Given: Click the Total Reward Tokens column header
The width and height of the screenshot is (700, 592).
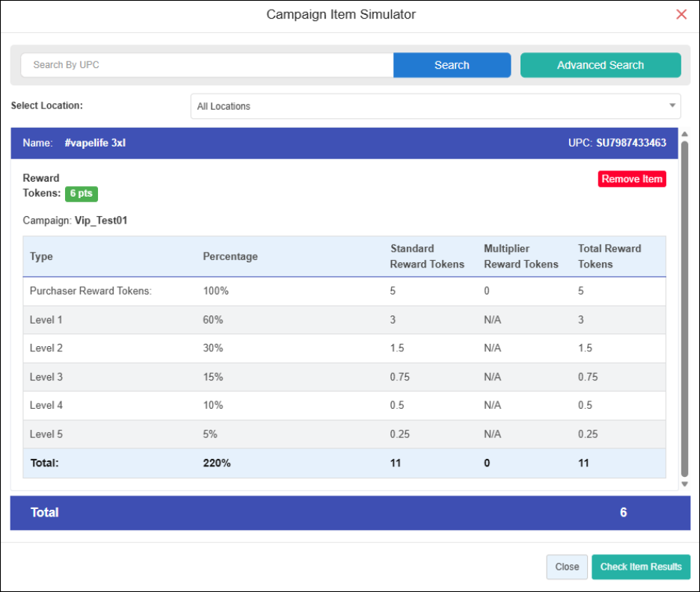Looking at the screenshot, I should [609, 256].
